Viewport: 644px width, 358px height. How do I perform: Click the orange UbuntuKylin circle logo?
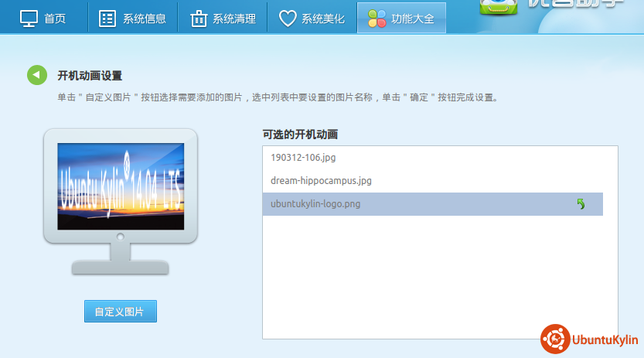pos(554,339)
